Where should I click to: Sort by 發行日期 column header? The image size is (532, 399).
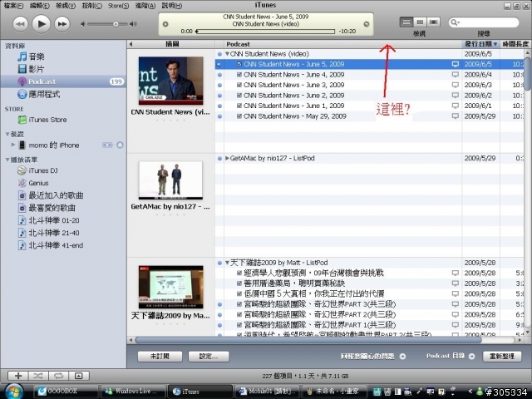tap(480, 44)
